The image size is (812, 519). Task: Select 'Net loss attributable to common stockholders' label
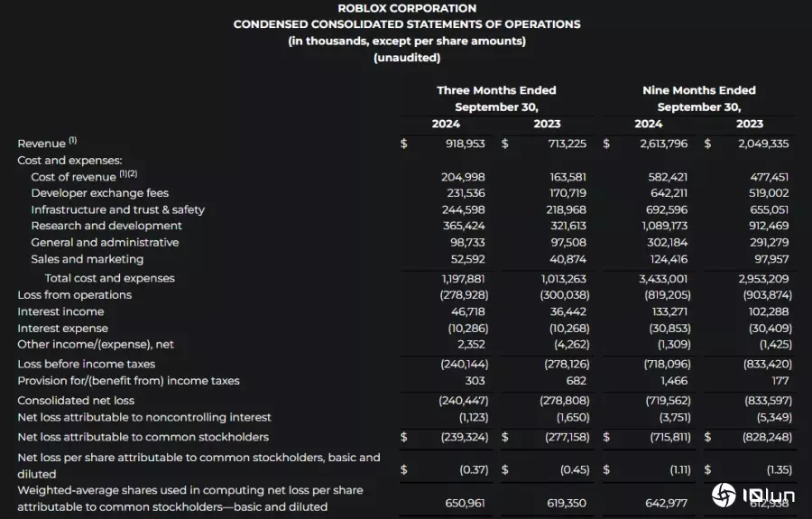(x=143, y=437)
